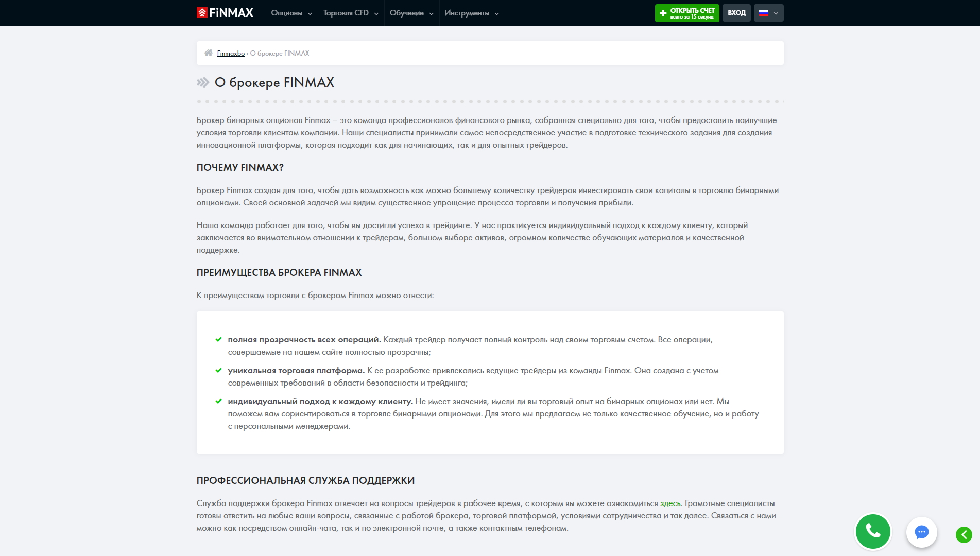Screen dimensions: 980x556
Task: Open the language selector chevron
Action: pyautogui.click(x=776, y=13)
